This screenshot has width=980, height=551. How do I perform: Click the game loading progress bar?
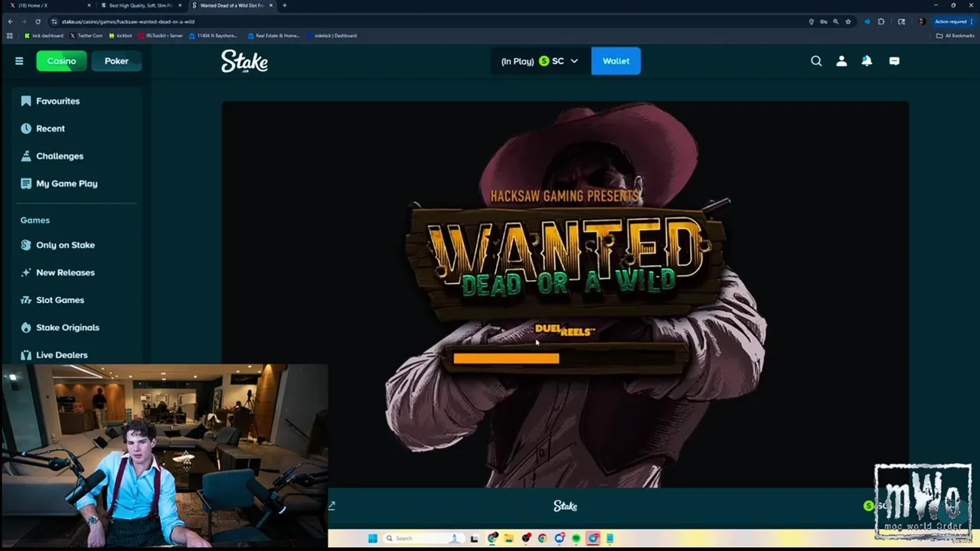(x=565, y=358)
